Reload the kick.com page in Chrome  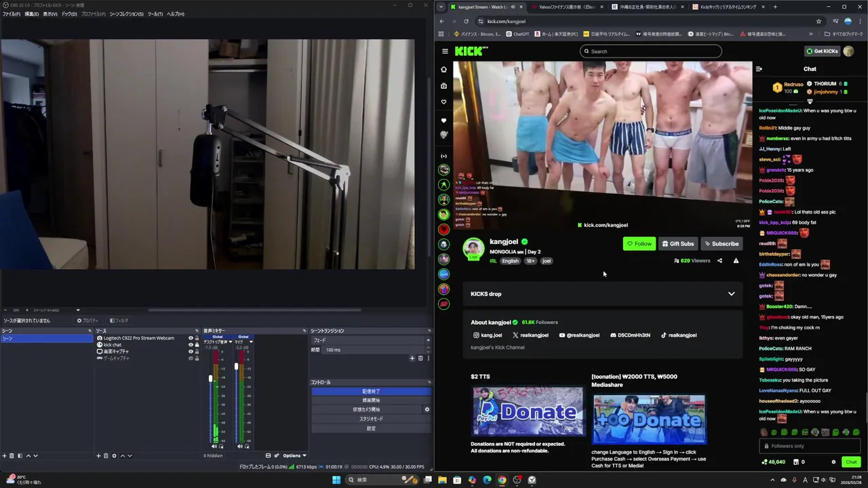point(467,21)
